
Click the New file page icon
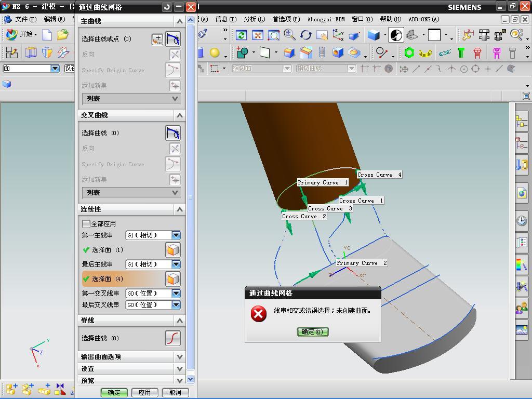47,35
